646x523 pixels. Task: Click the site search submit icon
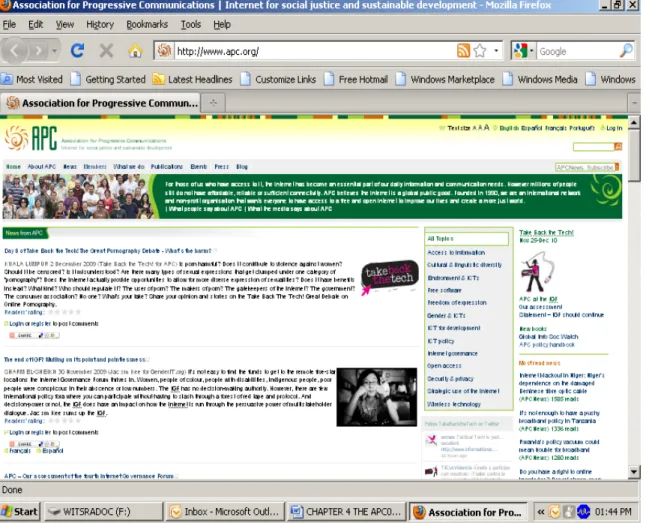pos(618,146)
